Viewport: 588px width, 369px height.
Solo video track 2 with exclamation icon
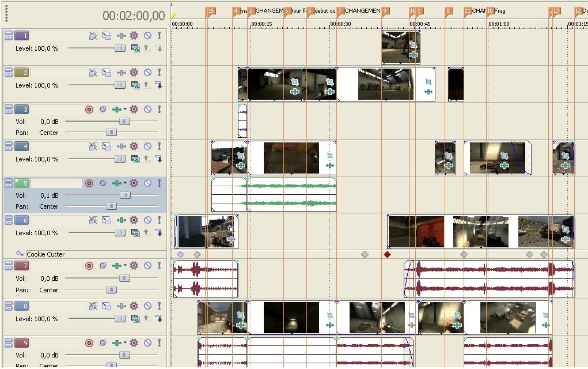click(x=160, y=73)
